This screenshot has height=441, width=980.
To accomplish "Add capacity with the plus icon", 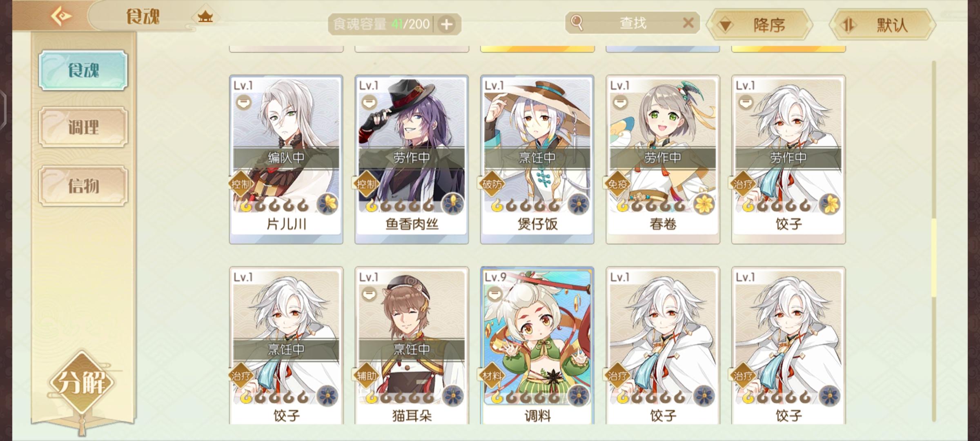I will [x=447, y=24].
